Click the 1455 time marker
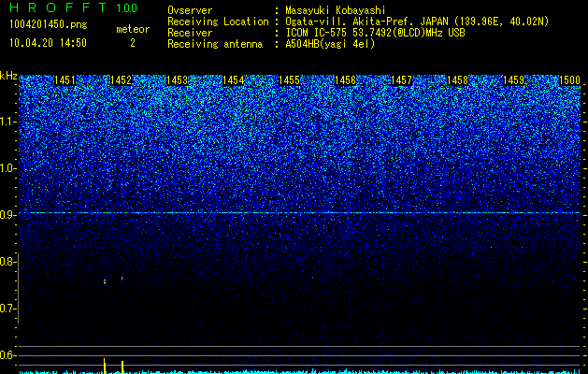This screenshot has width=588, height=374. [289, 80]
